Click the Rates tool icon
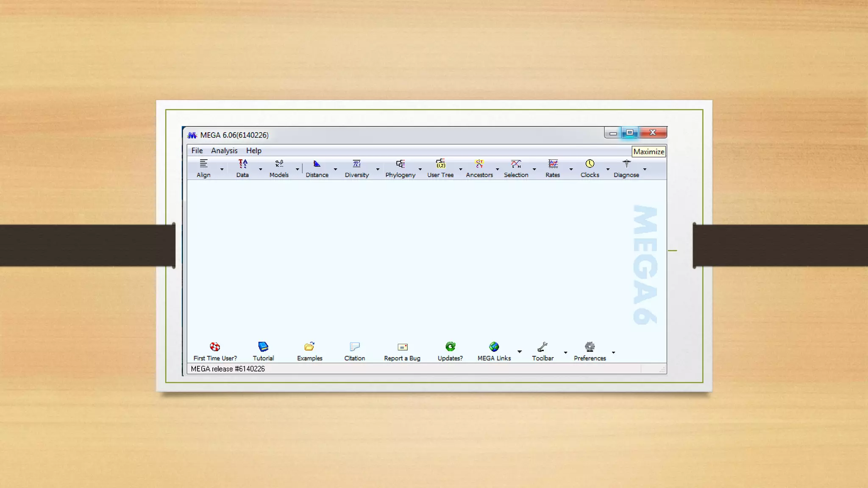868x488 pixels. [x=553, y=164]
